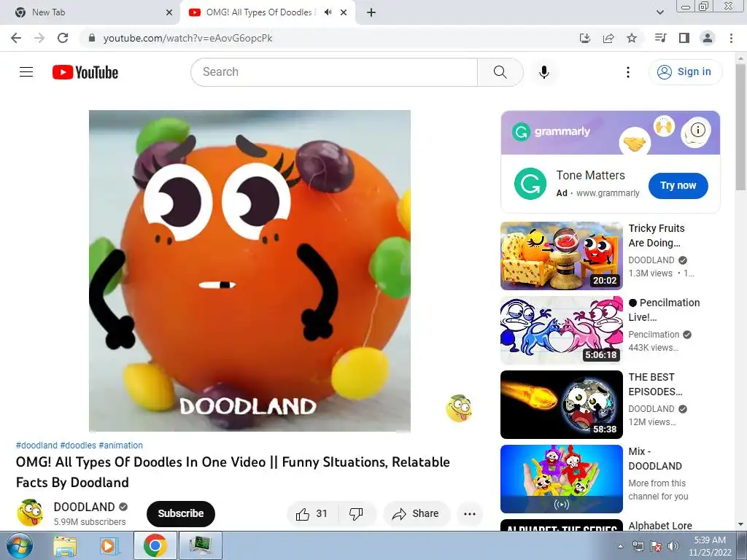
Task: Show hidden tray icons arrow
Action: (620, 546)
